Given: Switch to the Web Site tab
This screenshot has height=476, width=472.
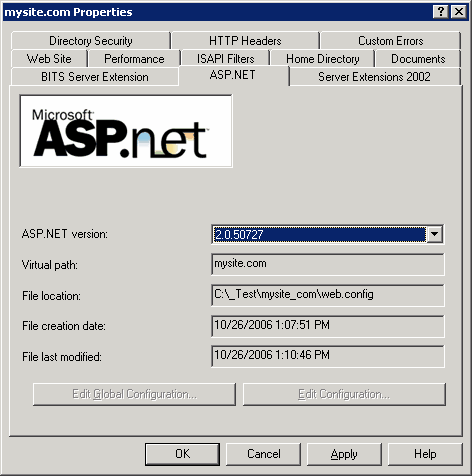Looking at the screenshot, I should click(x=49, y=59).
